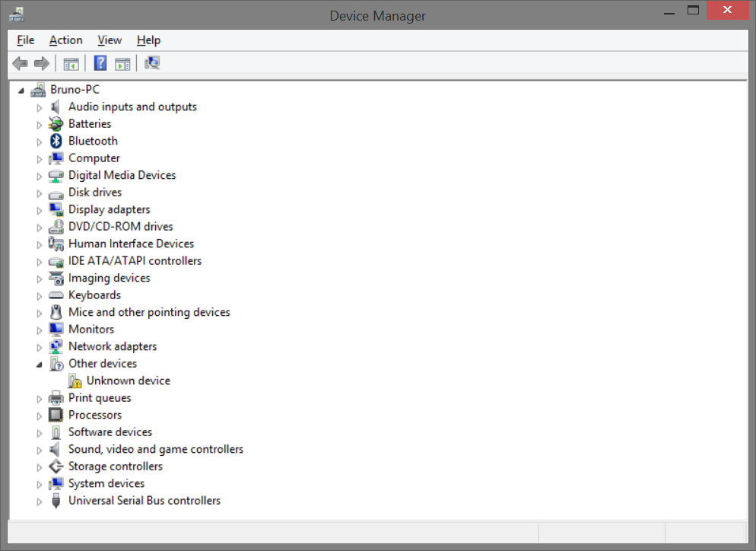Click the Show/Hide Console Tree toolbar icon
Image resolution: width=756 pixels, height=551 pixels.
tap(71, 63)
